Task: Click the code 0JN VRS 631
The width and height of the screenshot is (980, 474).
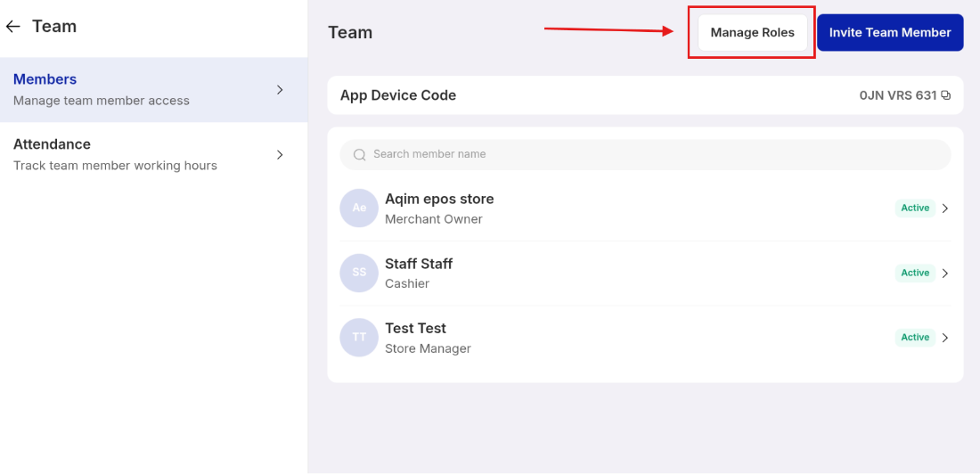Action: click(x=898, y=95)
